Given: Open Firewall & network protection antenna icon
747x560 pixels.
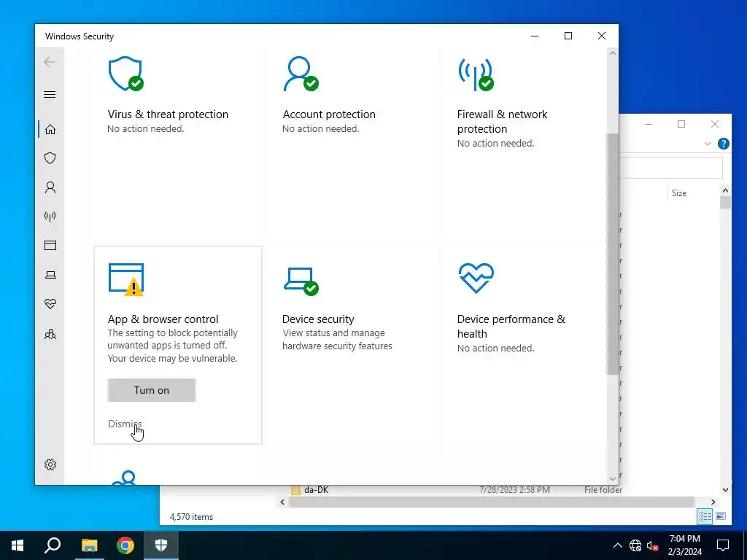Looking at the screenshot, I should pyautogui.click(x=476, y=74).
